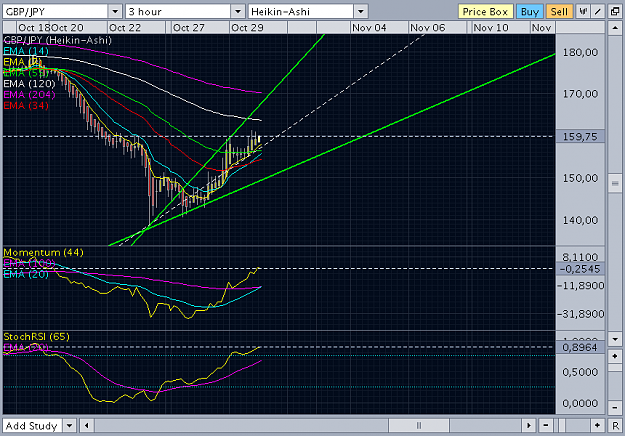
Task: Click the 140,00 price axis label
Action: [580, 220]
